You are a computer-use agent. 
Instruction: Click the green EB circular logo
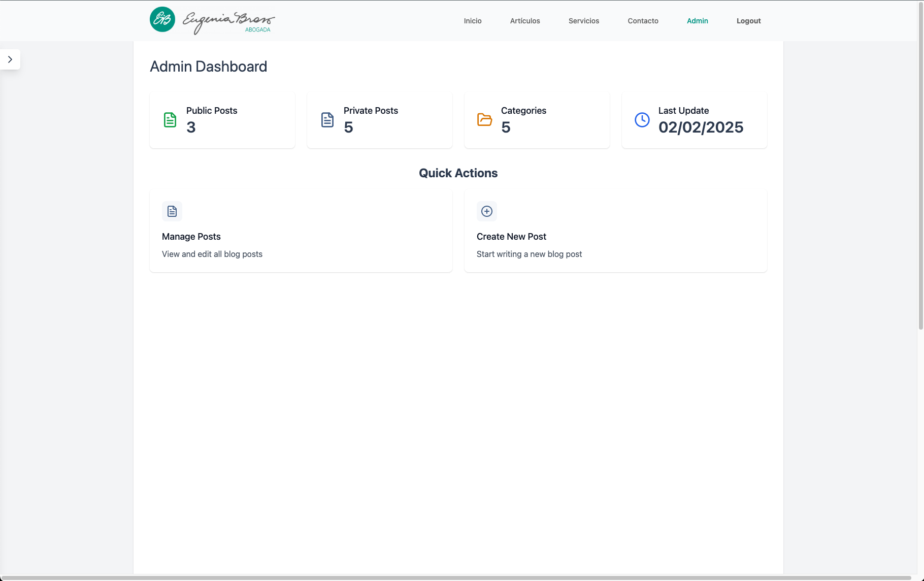[162, 19]
